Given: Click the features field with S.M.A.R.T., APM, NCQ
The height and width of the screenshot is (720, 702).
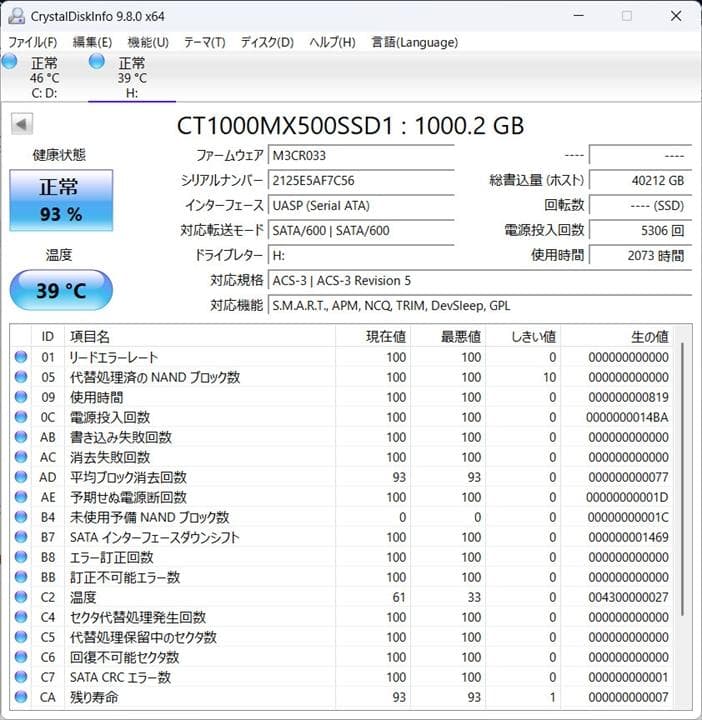Looking at the screenshot, I should pos(480,305).
